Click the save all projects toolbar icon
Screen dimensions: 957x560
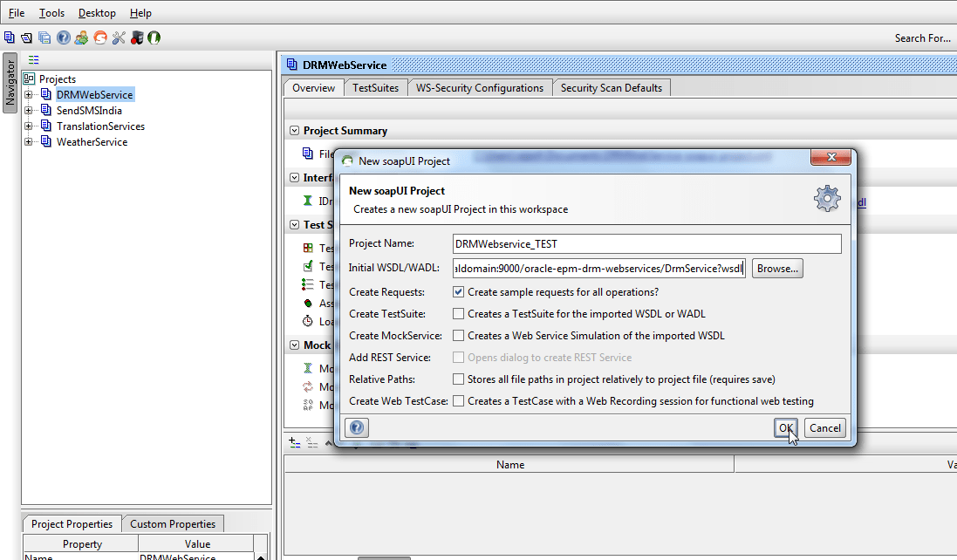pyautogui.click(x=44, y=38)
